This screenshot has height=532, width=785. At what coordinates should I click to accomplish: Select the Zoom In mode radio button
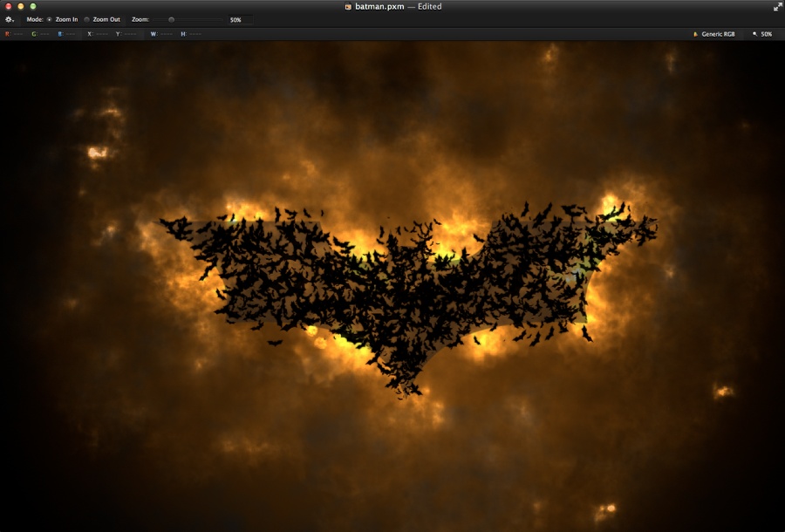click(x=49, y=19)
